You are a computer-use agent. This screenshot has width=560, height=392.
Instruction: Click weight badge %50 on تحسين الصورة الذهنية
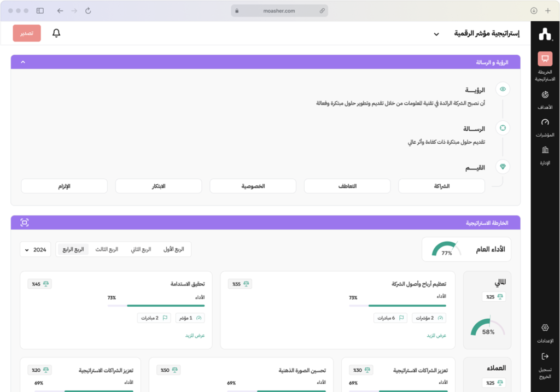coord(168,370)
